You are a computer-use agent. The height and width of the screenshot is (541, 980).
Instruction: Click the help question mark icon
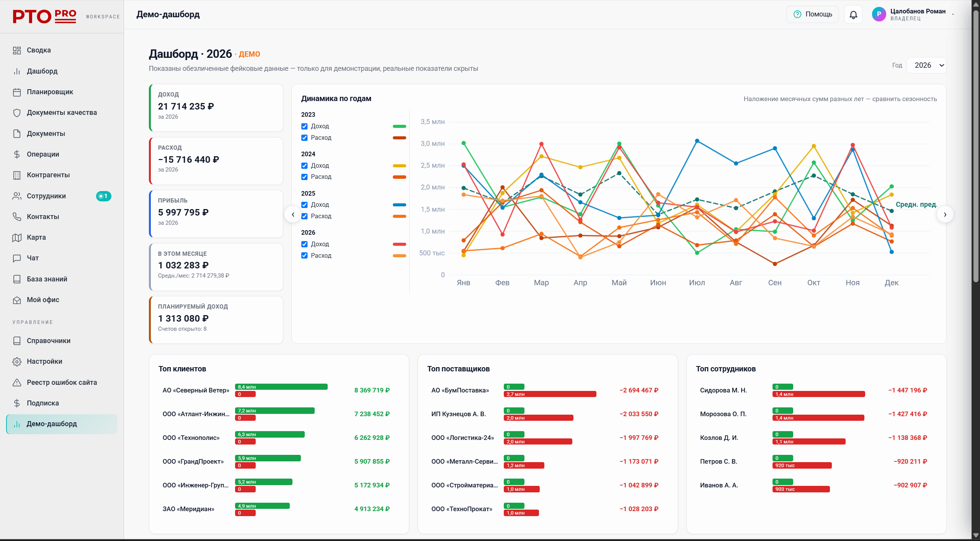pyautogui.click(x=797, y=14)
